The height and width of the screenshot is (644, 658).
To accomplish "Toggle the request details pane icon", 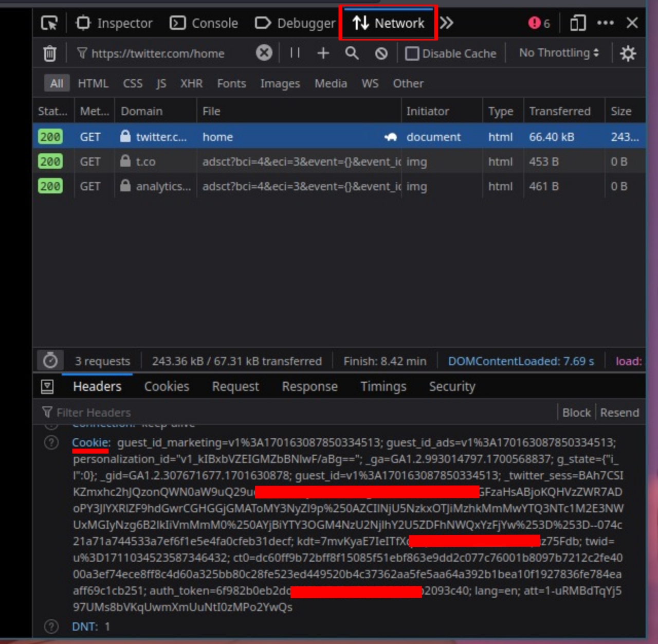I will pos(47,387).
